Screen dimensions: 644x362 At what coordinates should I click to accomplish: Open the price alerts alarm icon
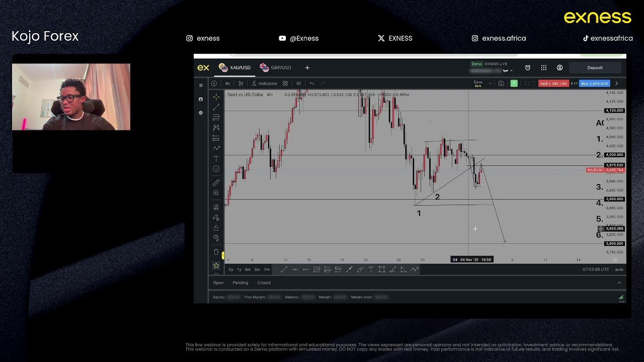(528, 67)
